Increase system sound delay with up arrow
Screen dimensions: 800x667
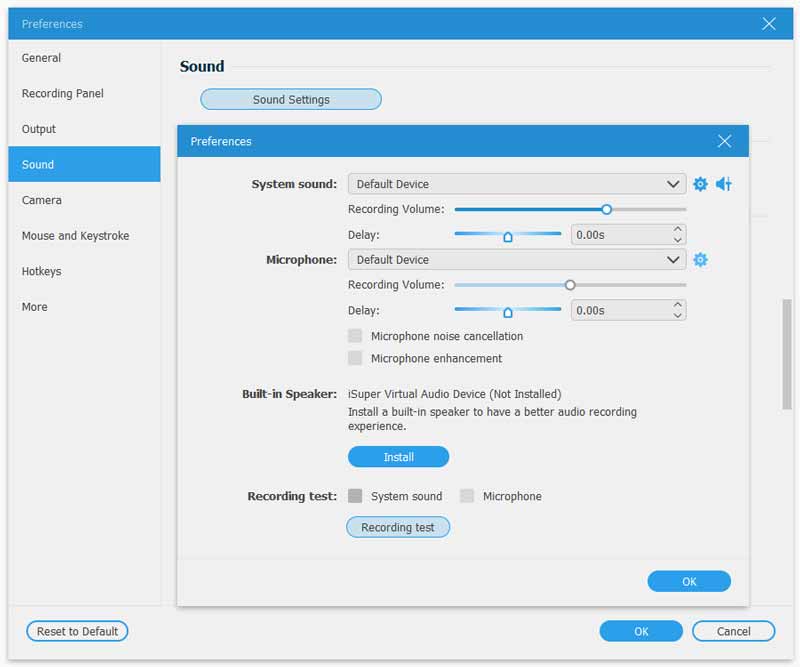pyautogui.click(x=677, y=230)
